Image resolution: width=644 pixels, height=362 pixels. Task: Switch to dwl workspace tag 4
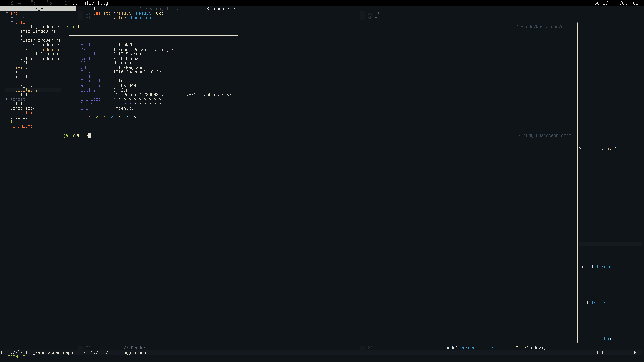[27, 3]
